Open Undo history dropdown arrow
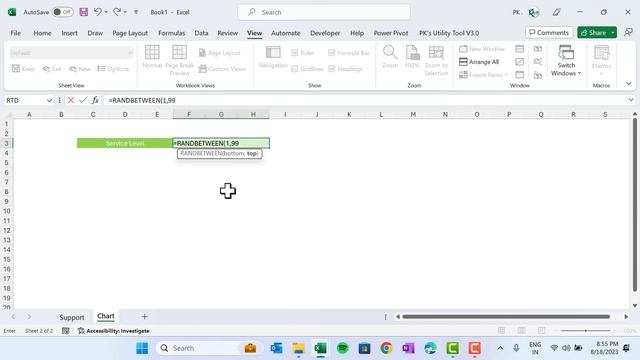 [106, 13]
